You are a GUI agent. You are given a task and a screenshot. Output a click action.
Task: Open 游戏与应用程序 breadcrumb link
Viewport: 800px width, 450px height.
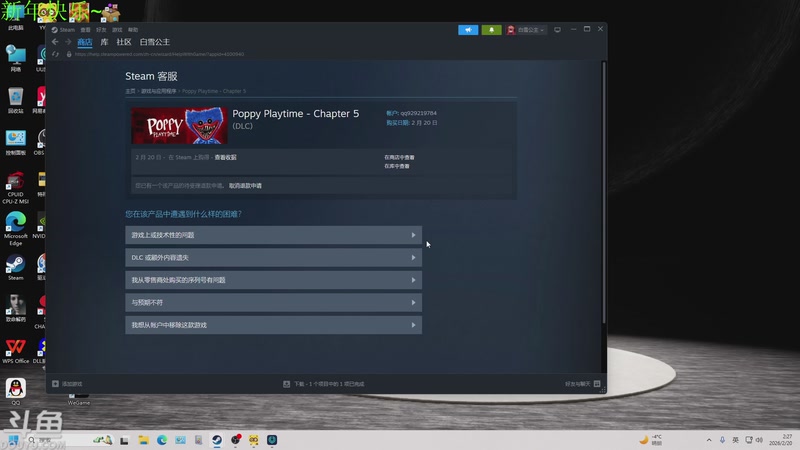pos(158,91)
